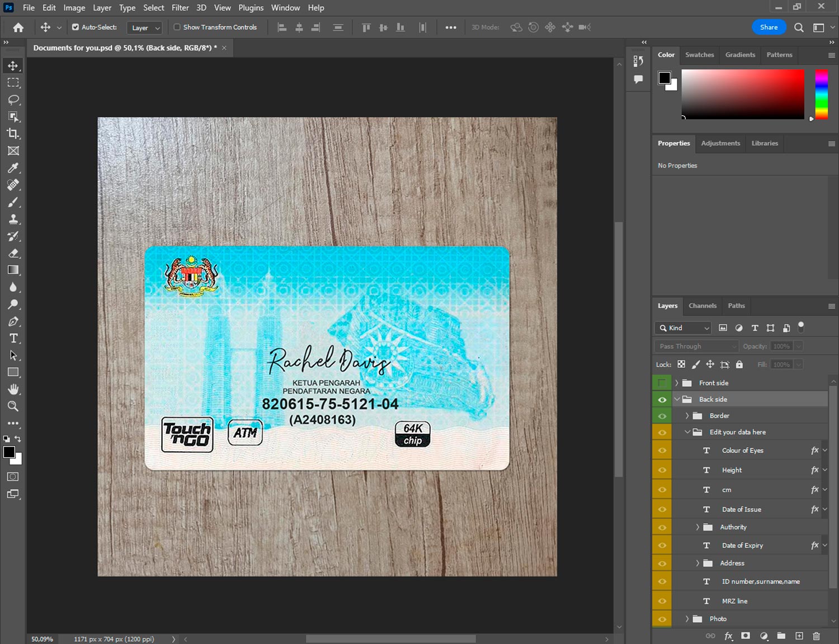Viewport: 839px width, 644px height.
Task: Show the Front side layer group
Action: (x=662, y=383)
